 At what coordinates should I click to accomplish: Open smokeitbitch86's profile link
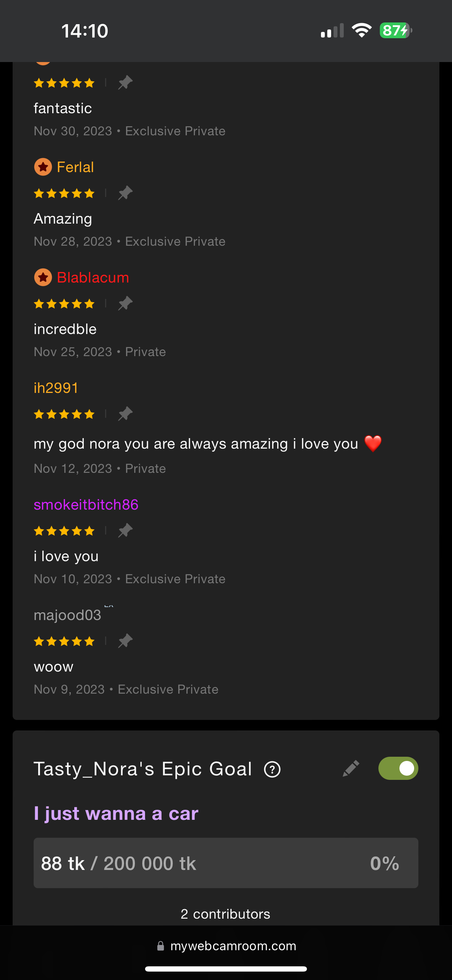point(86,504)
